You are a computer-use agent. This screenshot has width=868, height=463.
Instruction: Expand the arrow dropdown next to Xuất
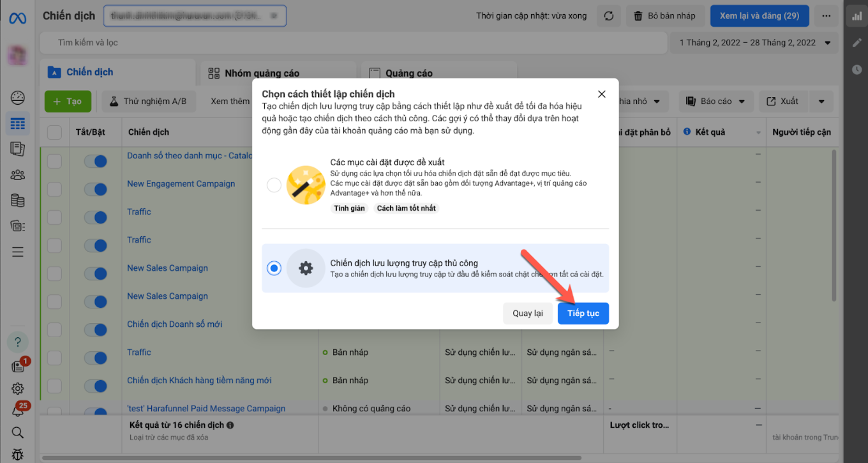point(821,101)
